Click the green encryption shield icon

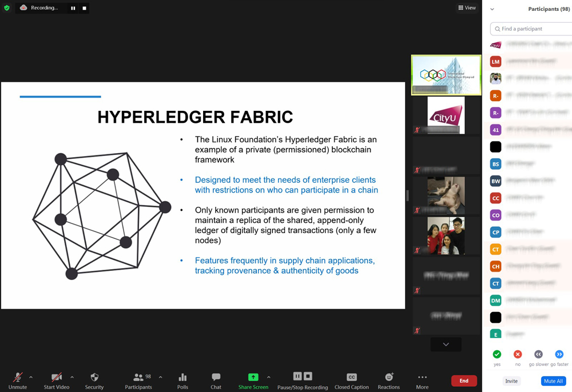tap(7, 8)
